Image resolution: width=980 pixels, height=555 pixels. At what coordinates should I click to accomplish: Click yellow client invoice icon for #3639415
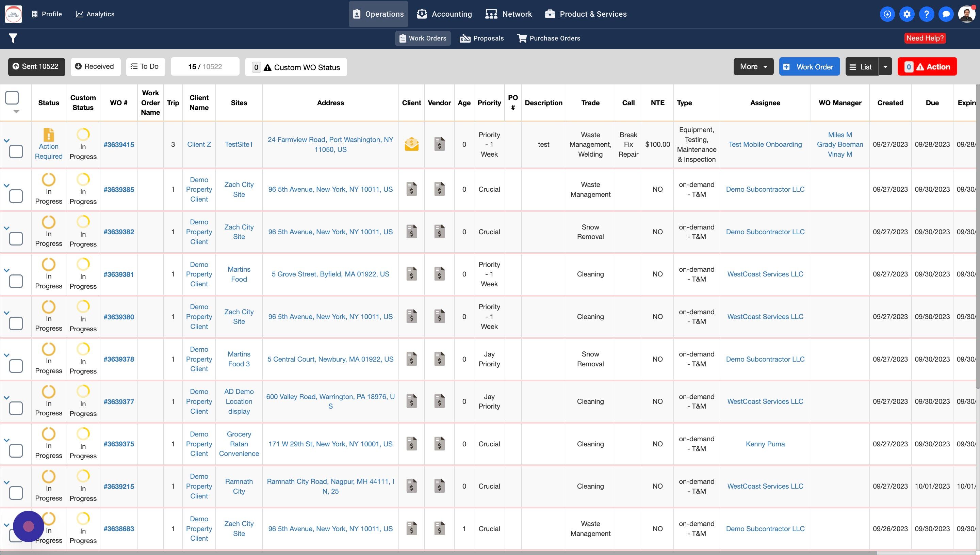[x=411, y=144]
